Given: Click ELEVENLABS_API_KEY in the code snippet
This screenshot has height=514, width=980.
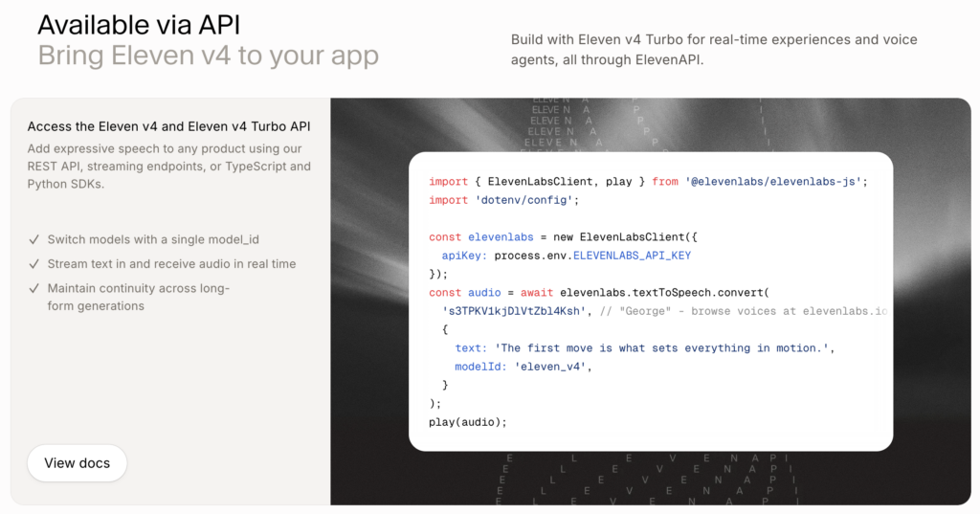Looking at the screenshot, I should (632, 256).
